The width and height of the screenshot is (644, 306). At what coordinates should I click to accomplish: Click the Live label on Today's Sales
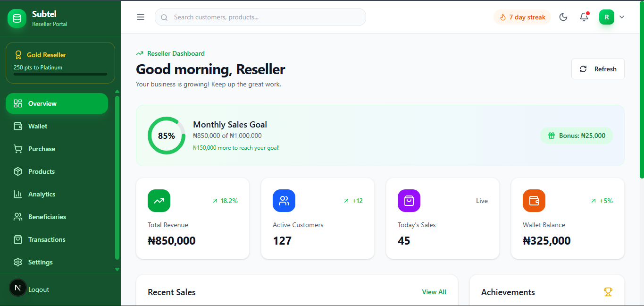(482, 201)
